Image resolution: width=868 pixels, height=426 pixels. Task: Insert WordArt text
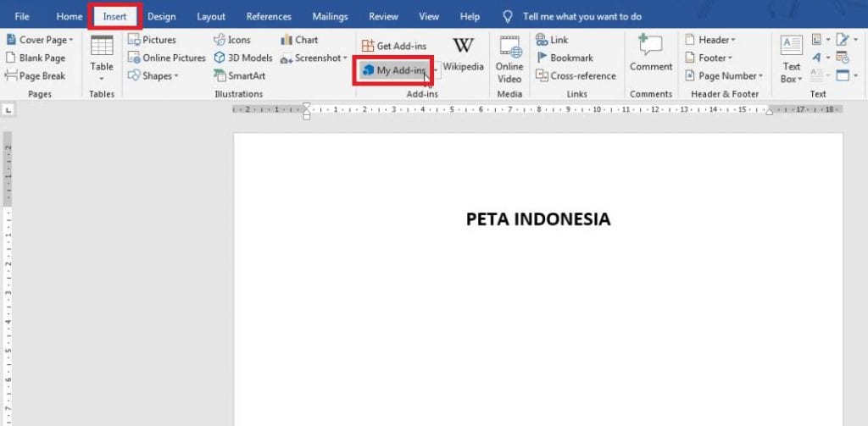click(821, 58)
